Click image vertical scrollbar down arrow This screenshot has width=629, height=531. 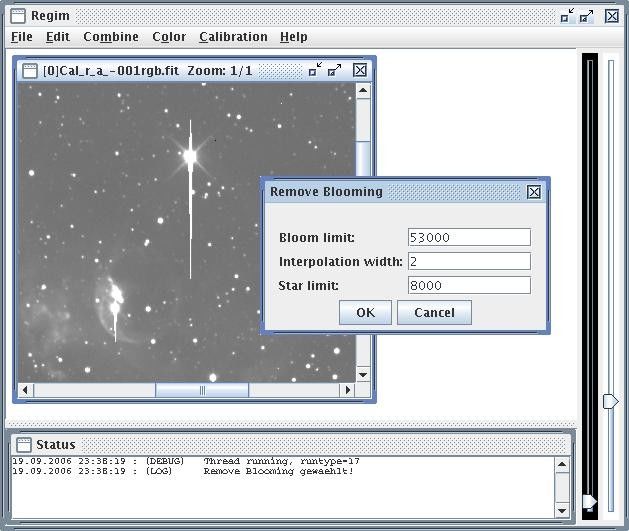[x=363, y=375]
